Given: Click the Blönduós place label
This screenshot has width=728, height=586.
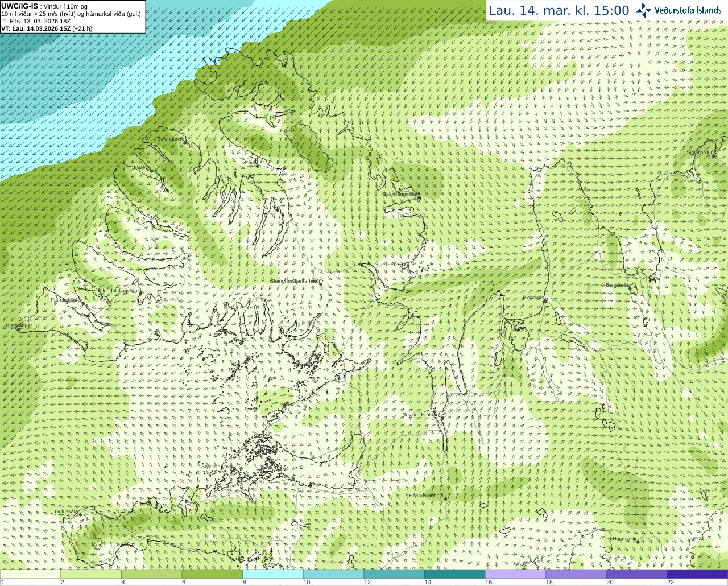Looking at the screenshot, I should coord(533,298).
